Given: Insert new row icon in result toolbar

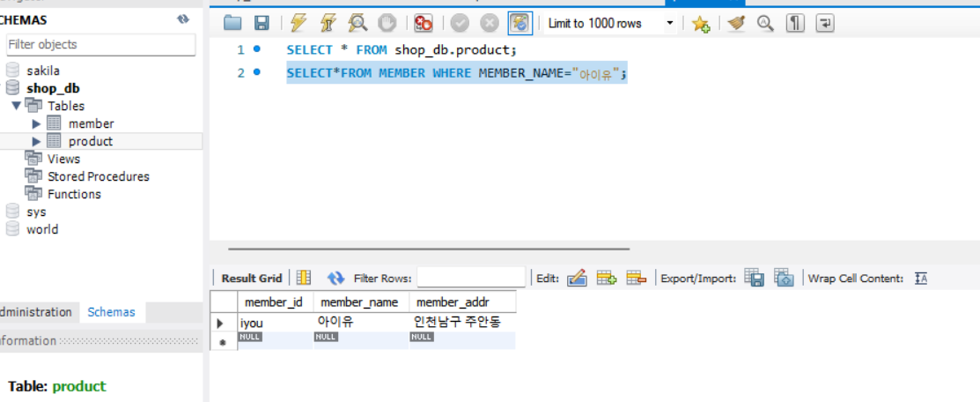Looking at the screenshot, I should coord(607,278).
